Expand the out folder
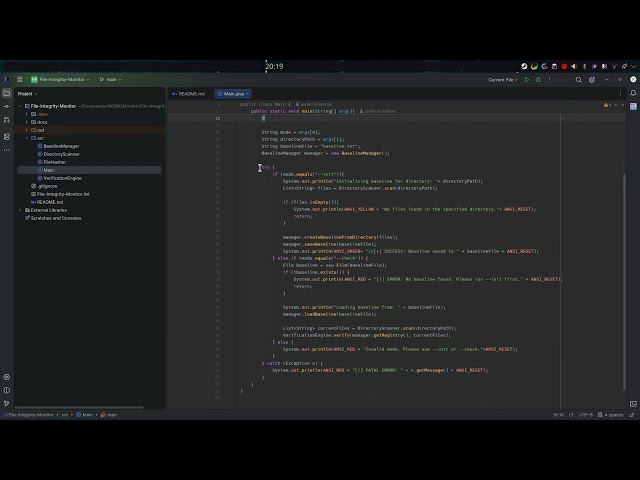Viewport: 640px width, 480px height. coord(27,130)
